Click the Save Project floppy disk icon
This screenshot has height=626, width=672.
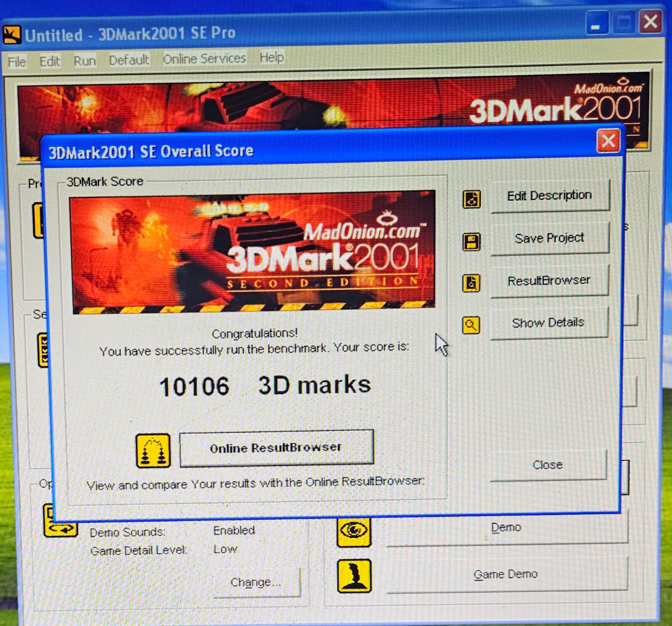click(x=471, y=242)
